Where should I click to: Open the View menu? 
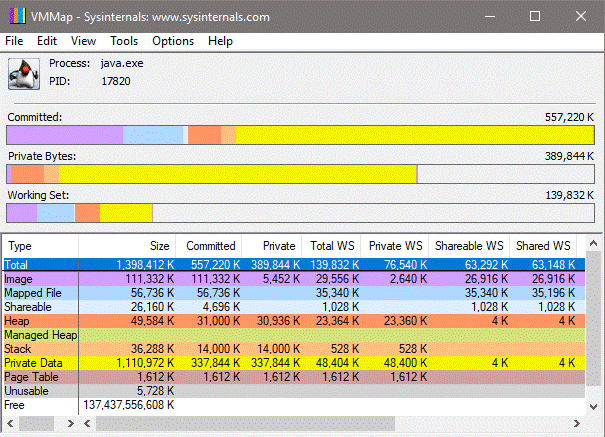[83, 41]
